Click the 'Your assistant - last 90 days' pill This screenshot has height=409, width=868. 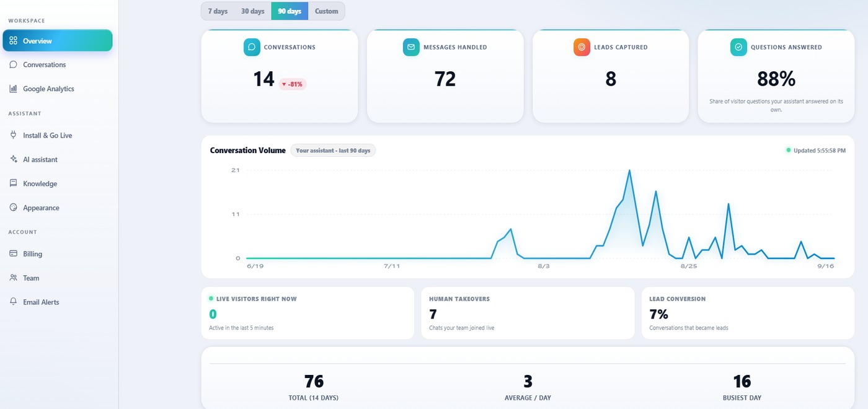(333, 151)
